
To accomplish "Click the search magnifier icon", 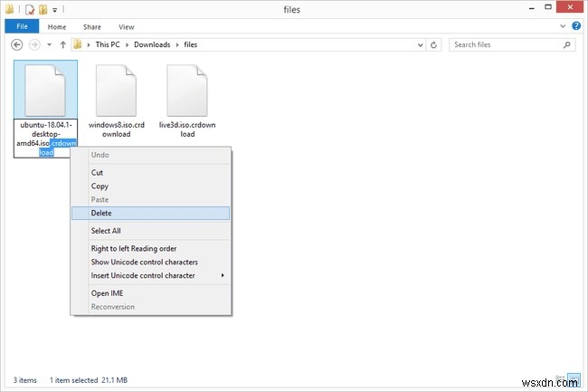I will tap(566, 45).
